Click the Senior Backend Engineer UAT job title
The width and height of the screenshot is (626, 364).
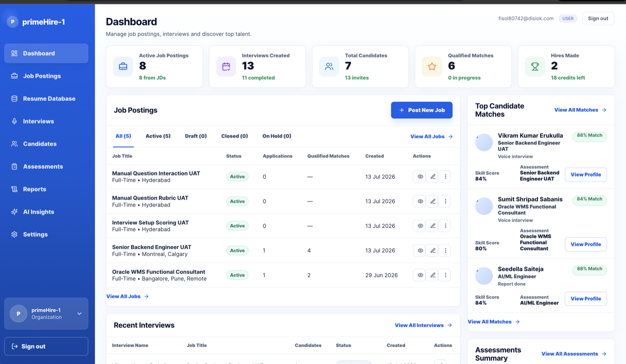click(152, 247)
